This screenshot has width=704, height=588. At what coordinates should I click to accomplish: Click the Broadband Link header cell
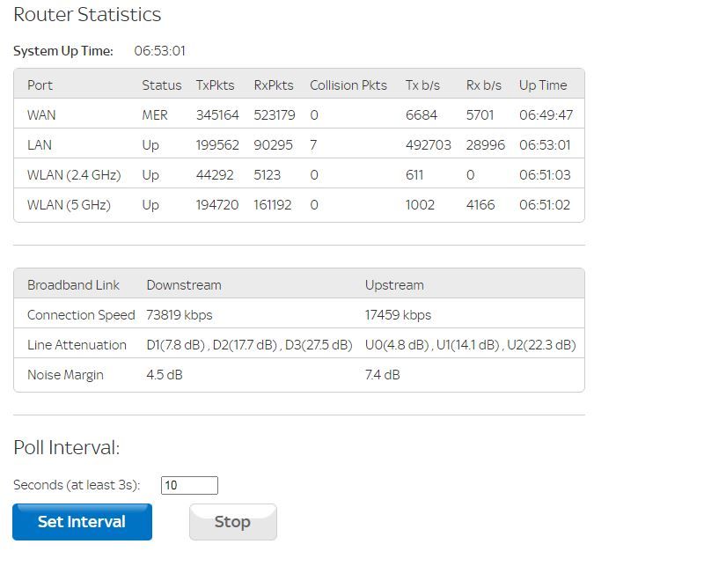click(73, 285)
